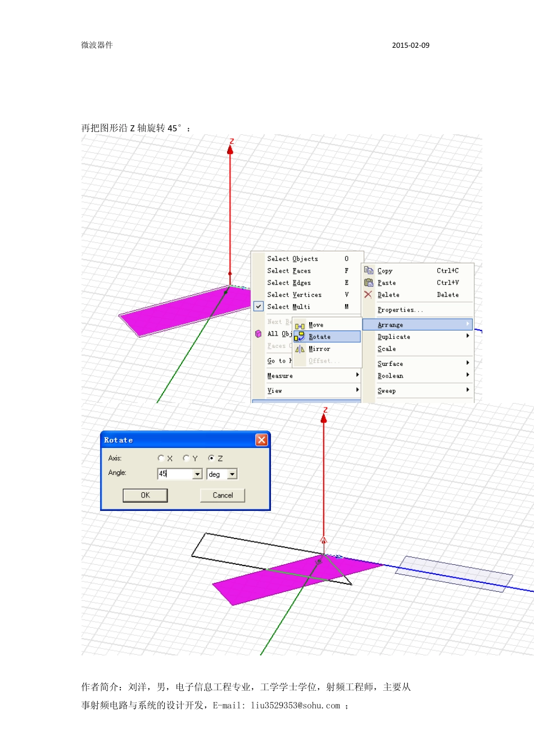This screenshot has width=534, height=756.
Task: Click OK in Rotate dialog
Action: click(145, 495)
